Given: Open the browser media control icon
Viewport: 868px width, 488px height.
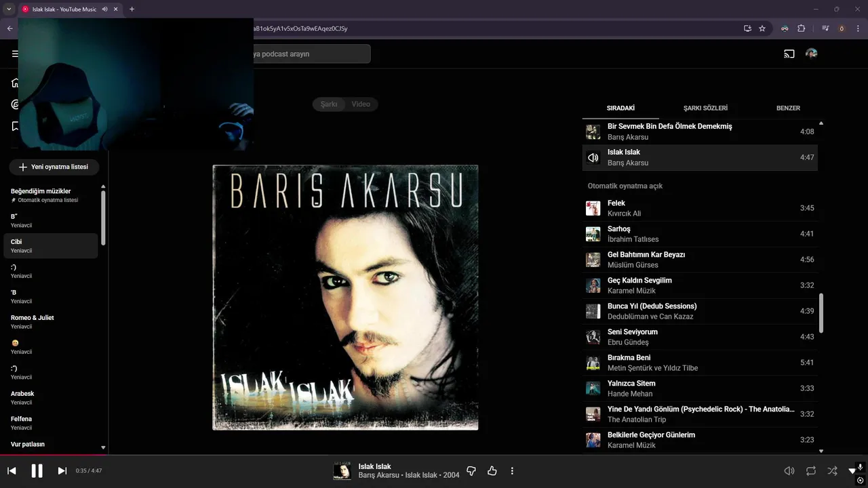Looking at the screenshot, I should coord(825,28).
